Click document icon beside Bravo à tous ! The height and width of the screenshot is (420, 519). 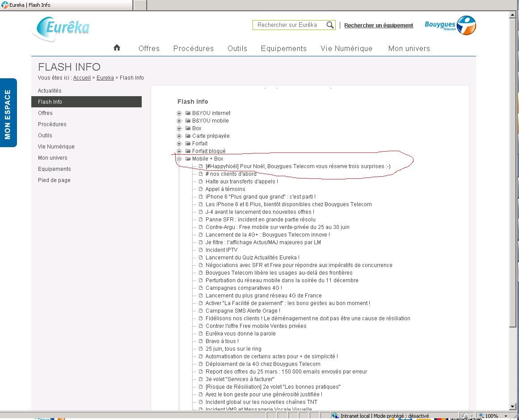click(201, 341)
